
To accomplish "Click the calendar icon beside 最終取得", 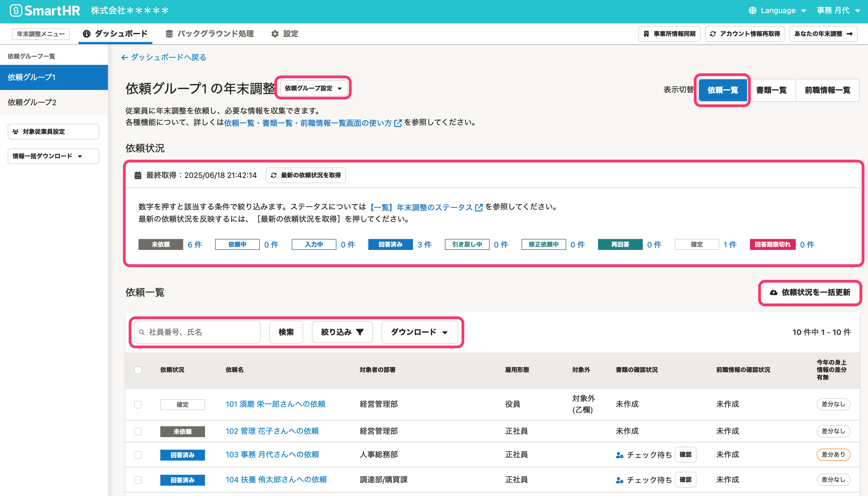I will click(x=138, y=175).
